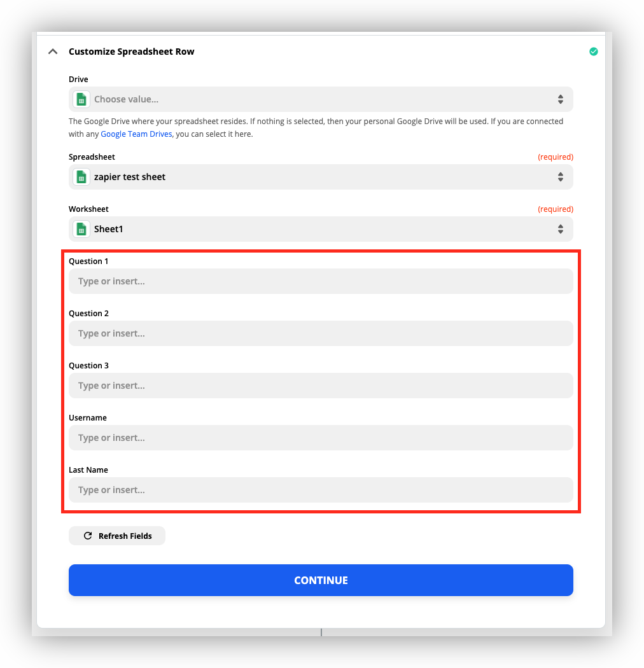The width and height of the screenshot is (644, 668).
Task: Open the Spreadsheet dropdown arrows
Action: (x=561, y=177)
